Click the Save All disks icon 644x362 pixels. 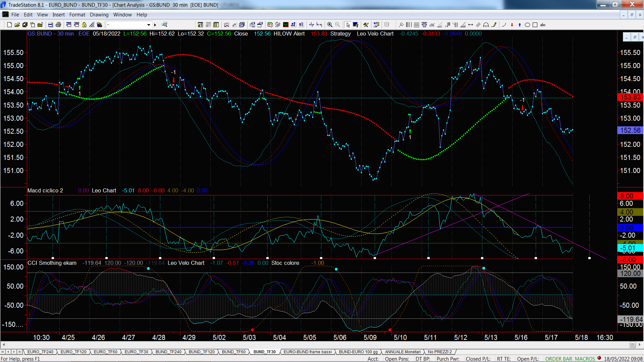25,24
